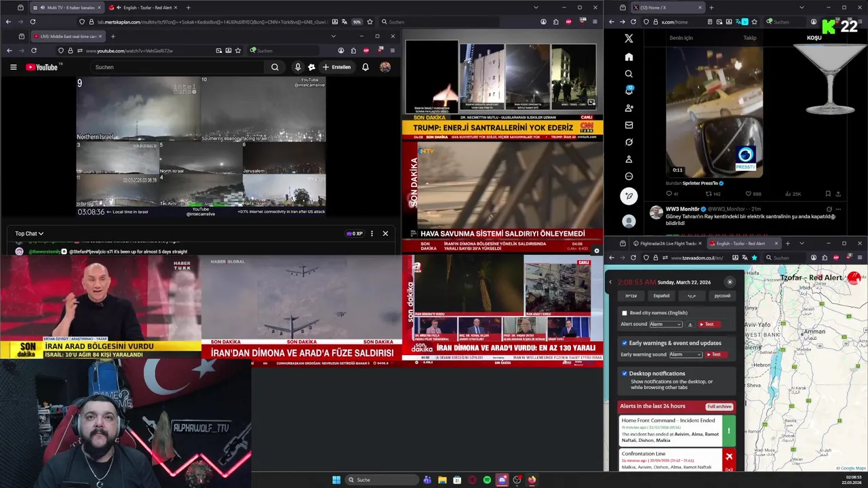
Task: Reply to the Sprinter Press post (41 replies)
Action: 672,194
